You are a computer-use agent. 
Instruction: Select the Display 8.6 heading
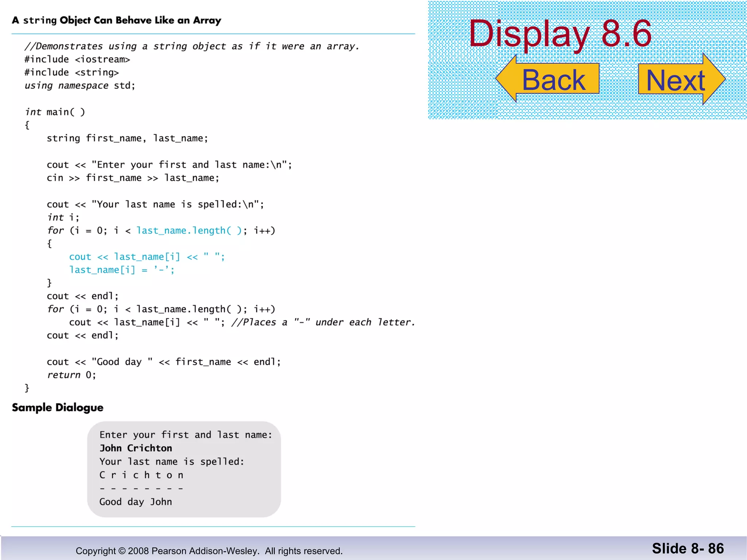tap(560, 34)
